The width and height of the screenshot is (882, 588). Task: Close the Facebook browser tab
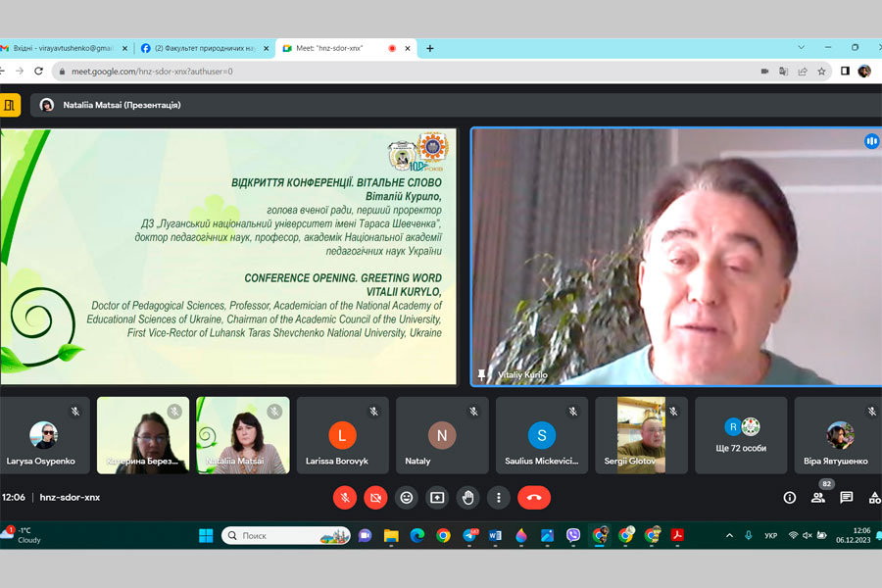tap(266, 48)
